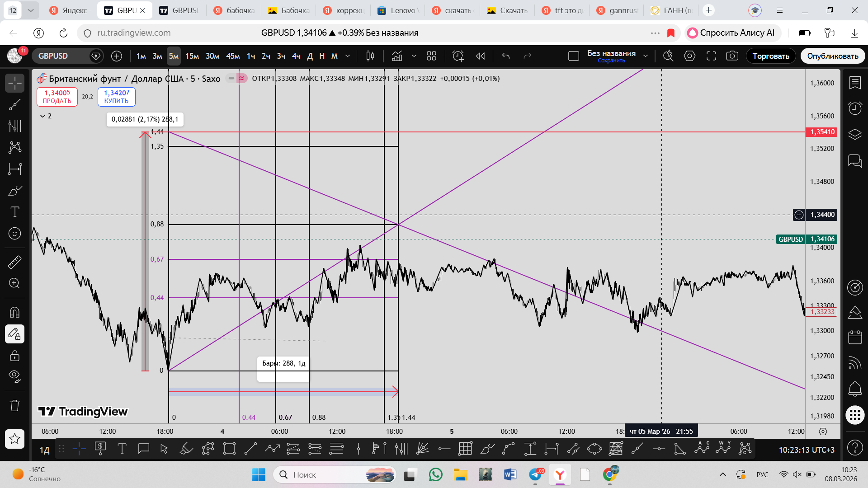Toggle lock all drawings tool
This screenshot has width=868, height=488.
pyautogui.click(x=14, y=356)
